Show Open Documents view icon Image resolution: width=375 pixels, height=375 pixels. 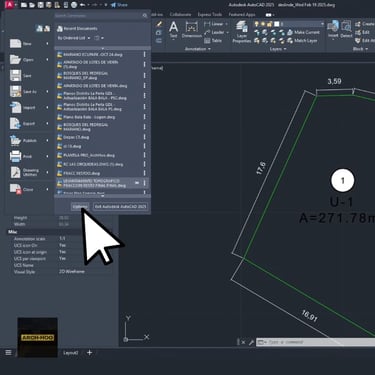click(x=47, y=29)
